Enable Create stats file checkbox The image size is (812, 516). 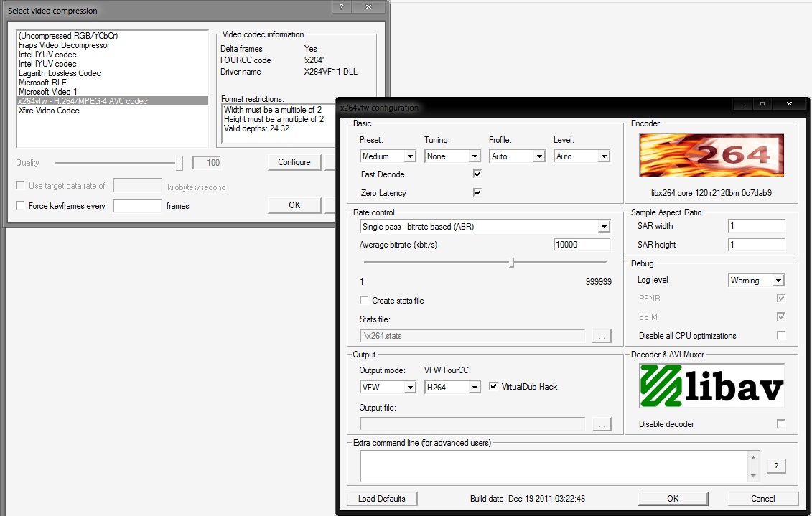point(364,300)
